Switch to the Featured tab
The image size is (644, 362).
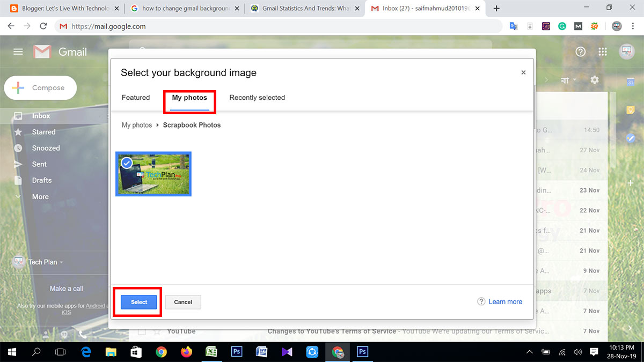135,98
